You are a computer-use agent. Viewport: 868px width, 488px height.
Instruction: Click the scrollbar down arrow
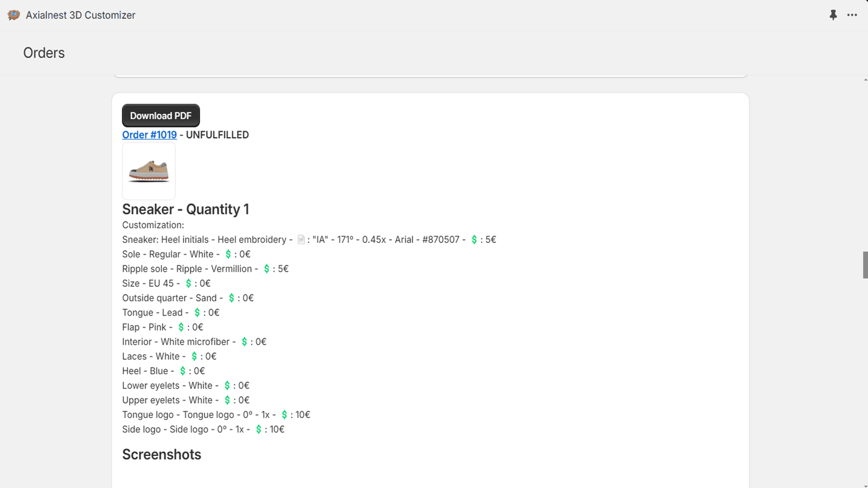tap(865, 485)
